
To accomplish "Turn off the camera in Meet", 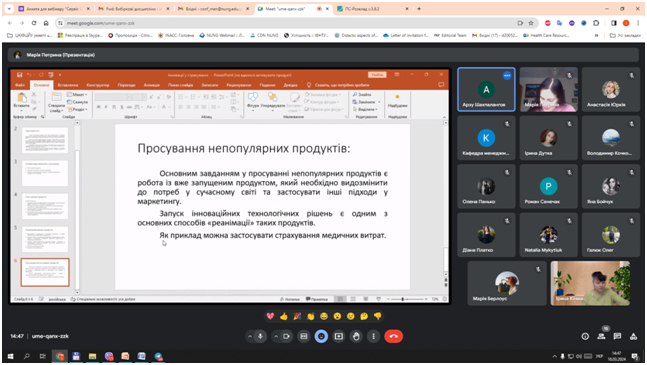I will (286, 336).
